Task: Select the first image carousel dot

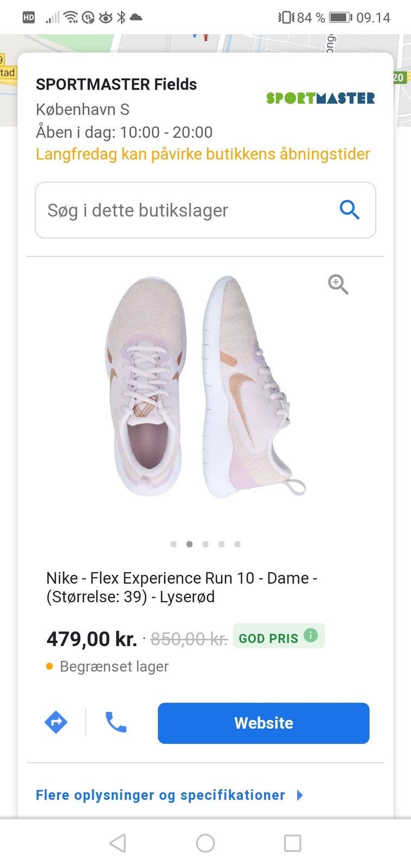Action: point(174,544)
